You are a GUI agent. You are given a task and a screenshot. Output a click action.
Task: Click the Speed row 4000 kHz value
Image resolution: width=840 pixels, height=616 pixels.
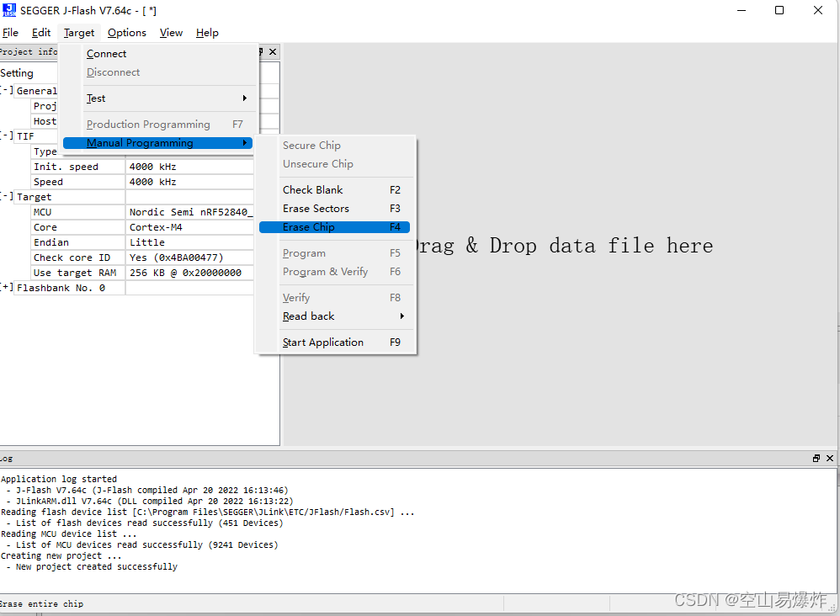tap(189, 182)
